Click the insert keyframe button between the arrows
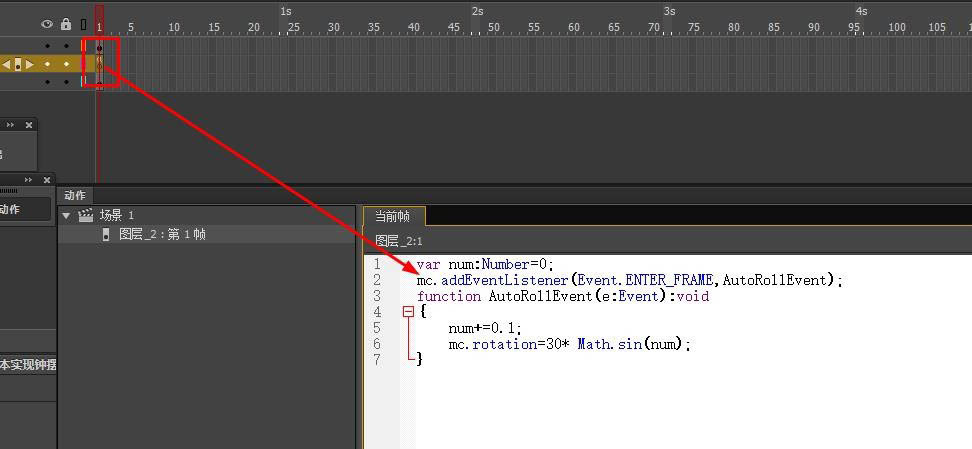The width and height of the screenshot is (972, 449). point(18,64)
